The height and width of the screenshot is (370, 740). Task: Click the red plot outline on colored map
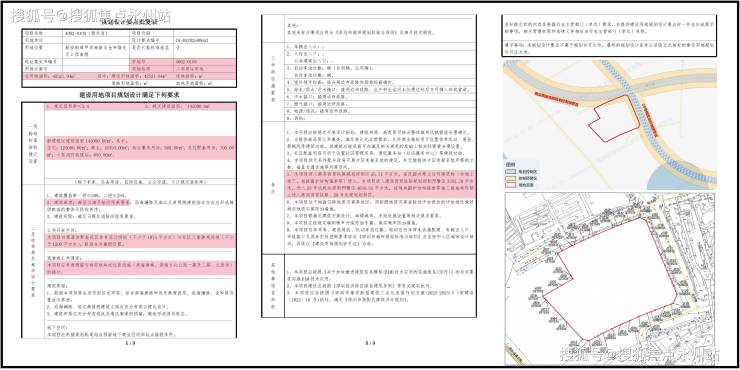click(x=614, y=118)
